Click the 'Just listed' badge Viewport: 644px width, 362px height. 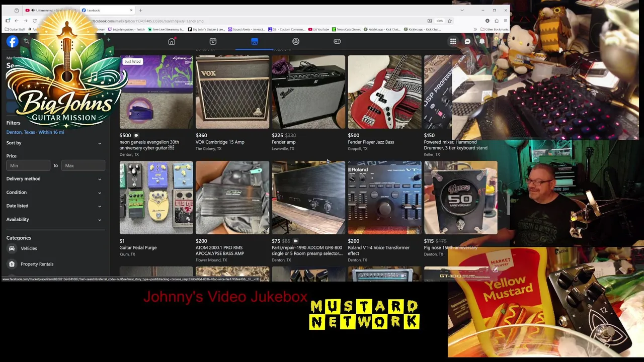coord(133,61)
